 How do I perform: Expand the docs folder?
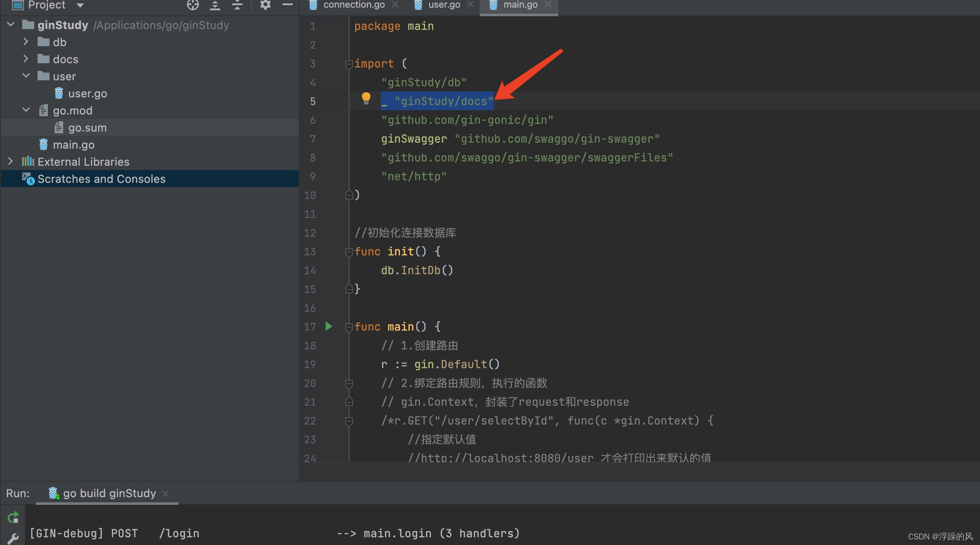26,59
